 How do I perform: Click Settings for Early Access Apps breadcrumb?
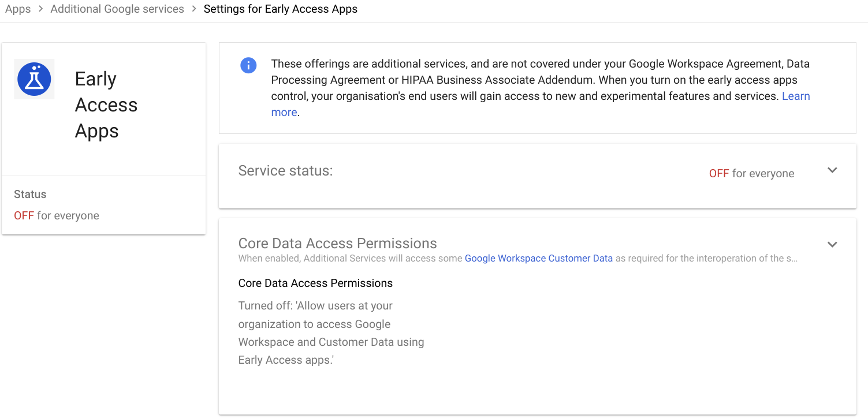pos(281,9)
